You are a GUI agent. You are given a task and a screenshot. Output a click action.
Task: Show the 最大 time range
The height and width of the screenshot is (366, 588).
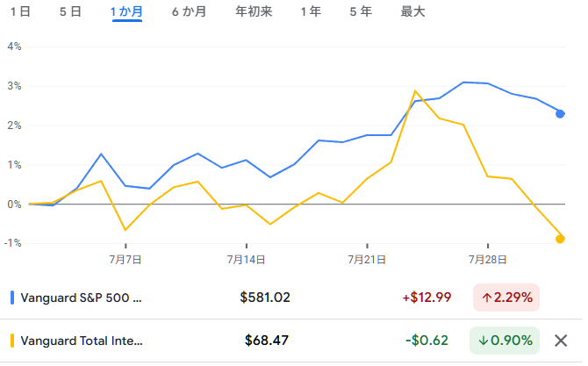[x=413, y=11]
